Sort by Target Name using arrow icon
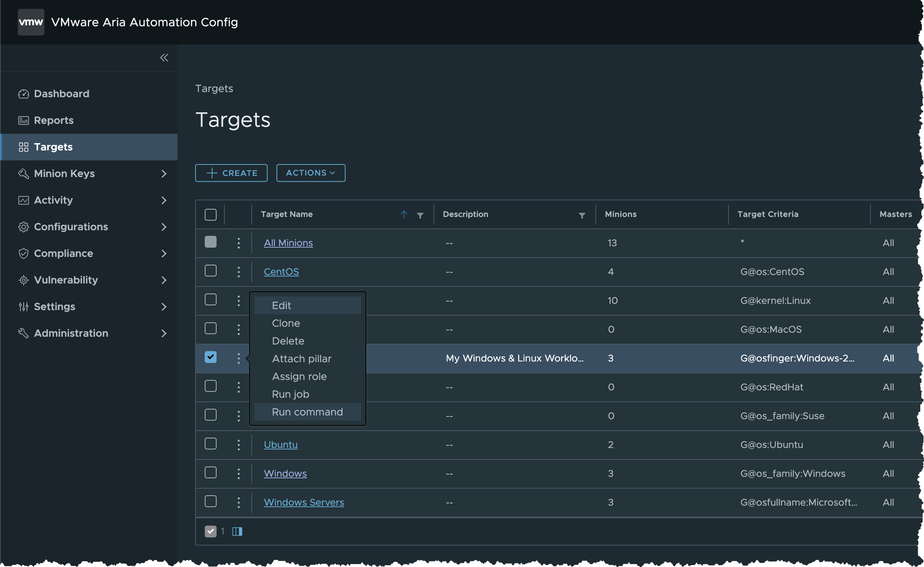The image size is (924, 567). (x=404, y=214)
